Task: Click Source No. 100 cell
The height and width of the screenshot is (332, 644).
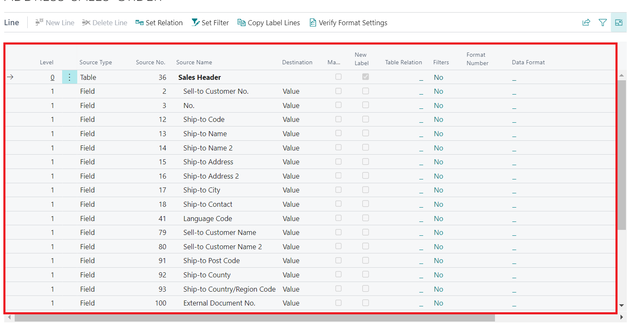Action: pos(160,303)
